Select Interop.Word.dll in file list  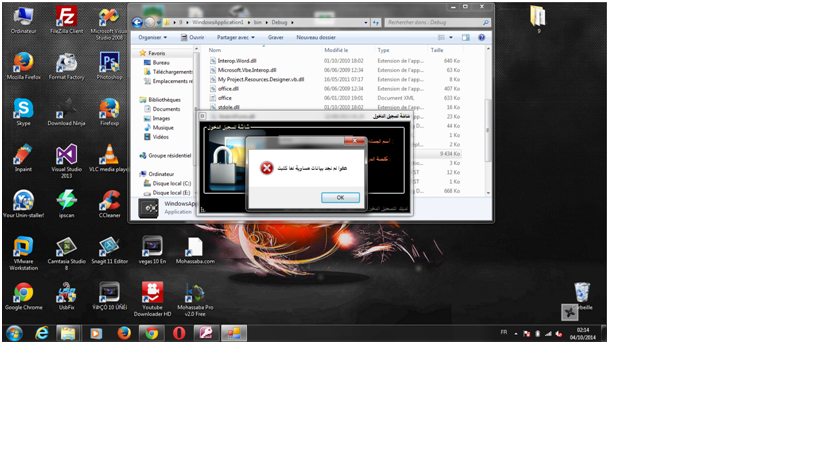click(236, 61)
